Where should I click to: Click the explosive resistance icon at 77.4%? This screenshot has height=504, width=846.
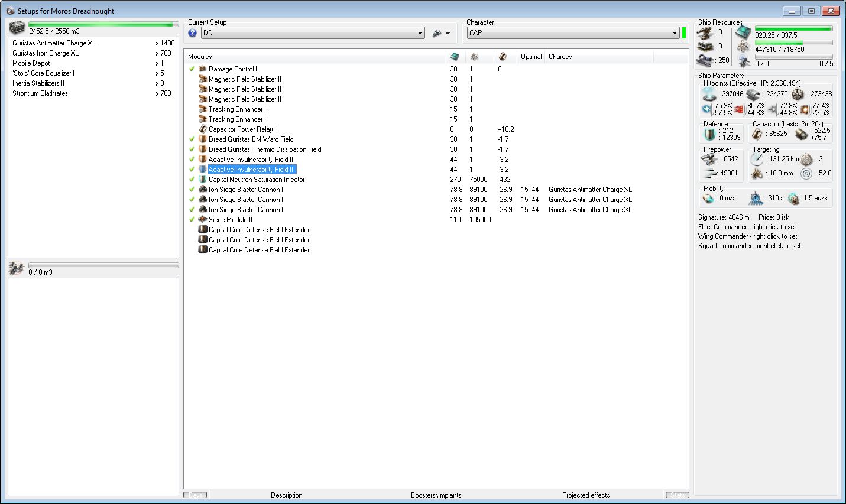[x=805, y=109]
